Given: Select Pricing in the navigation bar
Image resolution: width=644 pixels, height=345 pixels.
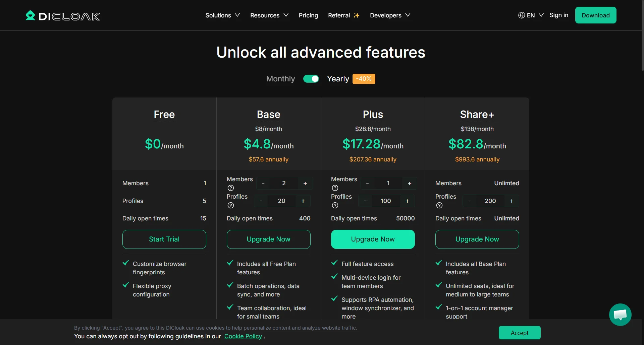Looking at the screenshot, I should tap(308, 15).
